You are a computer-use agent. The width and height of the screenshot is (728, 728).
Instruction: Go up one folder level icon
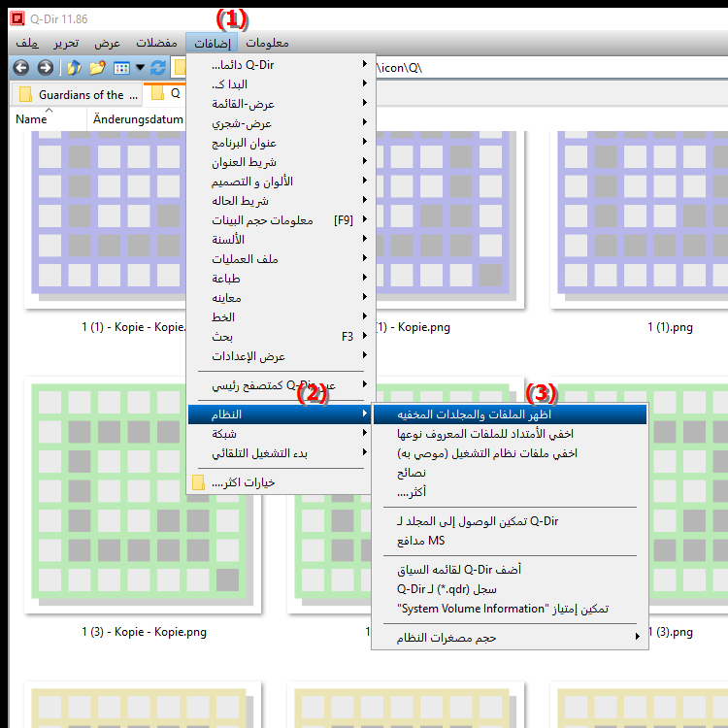coord(74,68)
